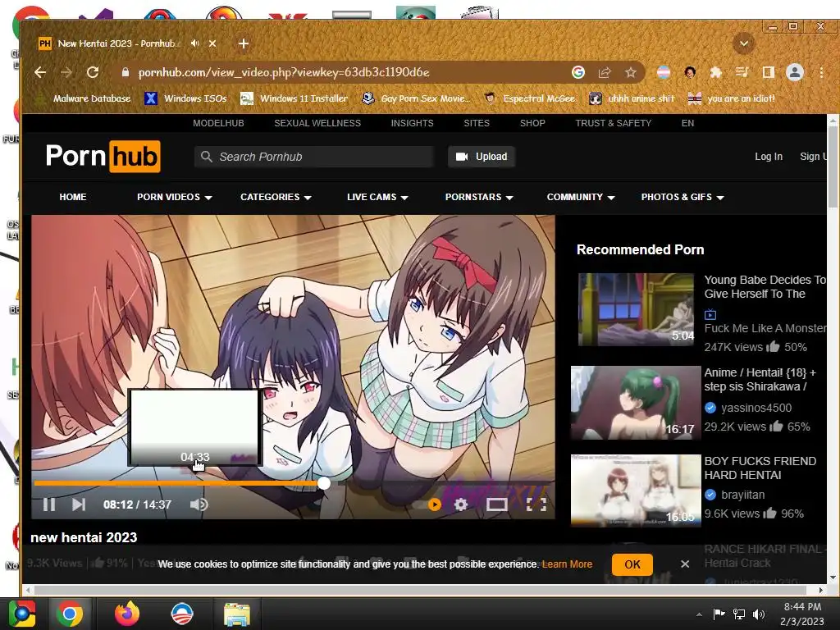Open the Windows ISOs bookmark
This screenshot has width=840, height=630.
[186, 98]
